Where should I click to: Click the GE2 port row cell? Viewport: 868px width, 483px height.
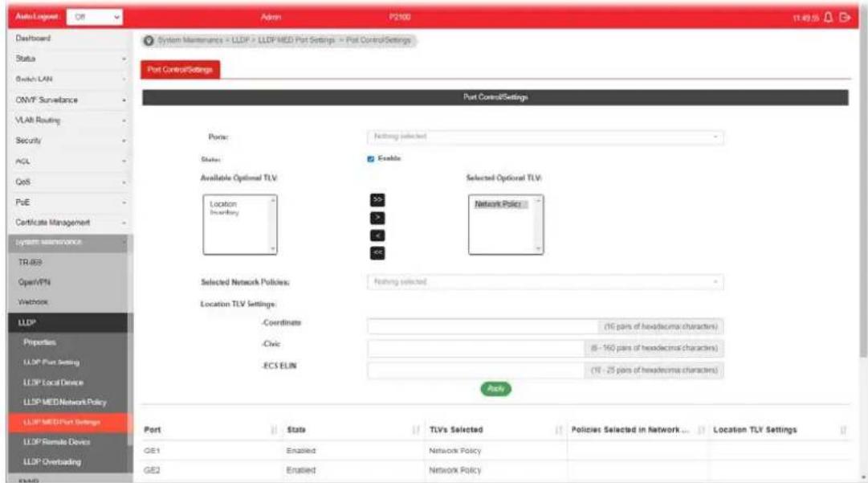coord(153,470)
